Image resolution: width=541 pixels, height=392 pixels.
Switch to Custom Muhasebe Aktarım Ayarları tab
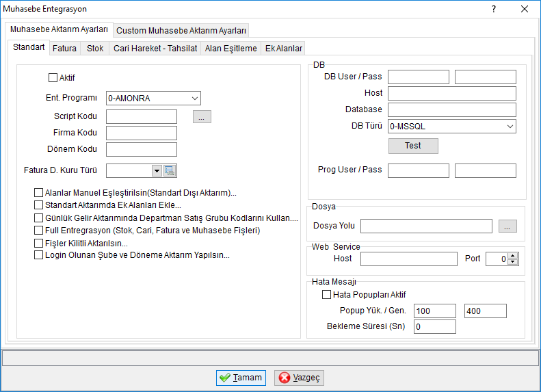[181, 31]
